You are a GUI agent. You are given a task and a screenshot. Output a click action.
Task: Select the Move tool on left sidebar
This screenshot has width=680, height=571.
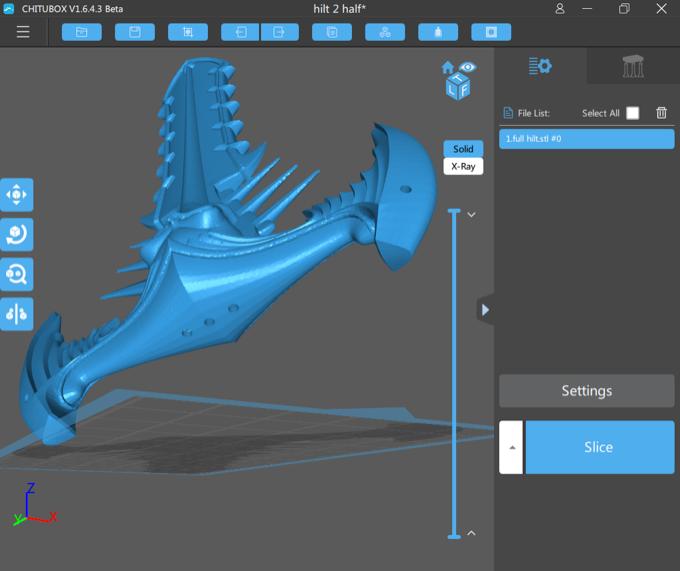(x=16, y=195)
